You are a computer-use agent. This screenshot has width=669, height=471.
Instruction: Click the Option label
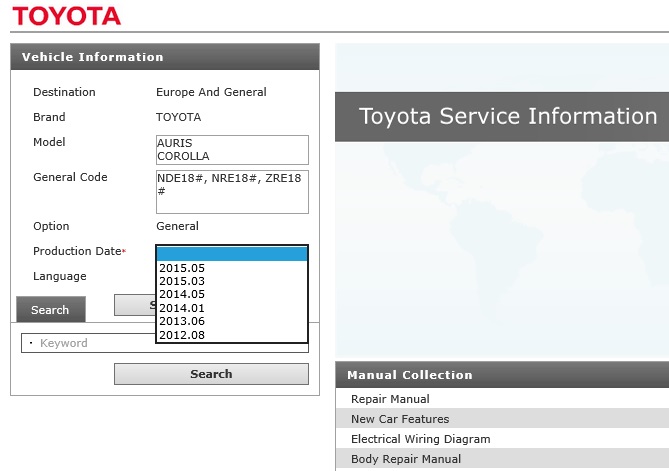[51, 226]
